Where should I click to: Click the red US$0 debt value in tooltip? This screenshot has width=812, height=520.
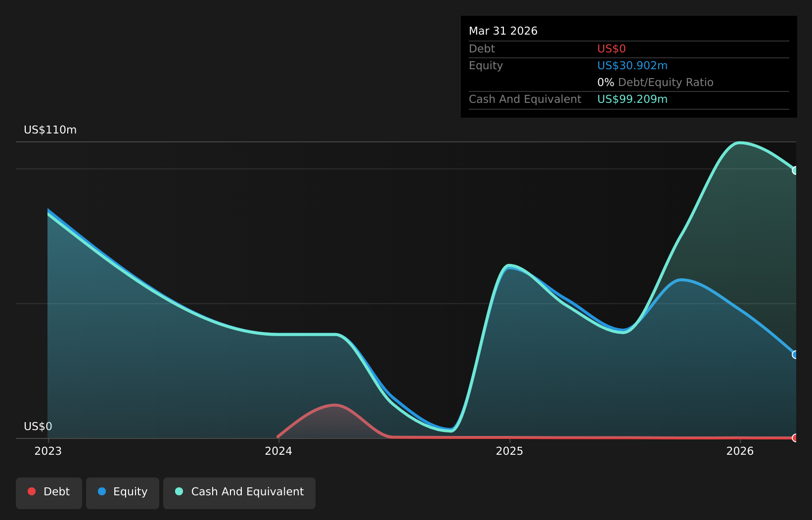pyautogui.click(x=612, y=49)
